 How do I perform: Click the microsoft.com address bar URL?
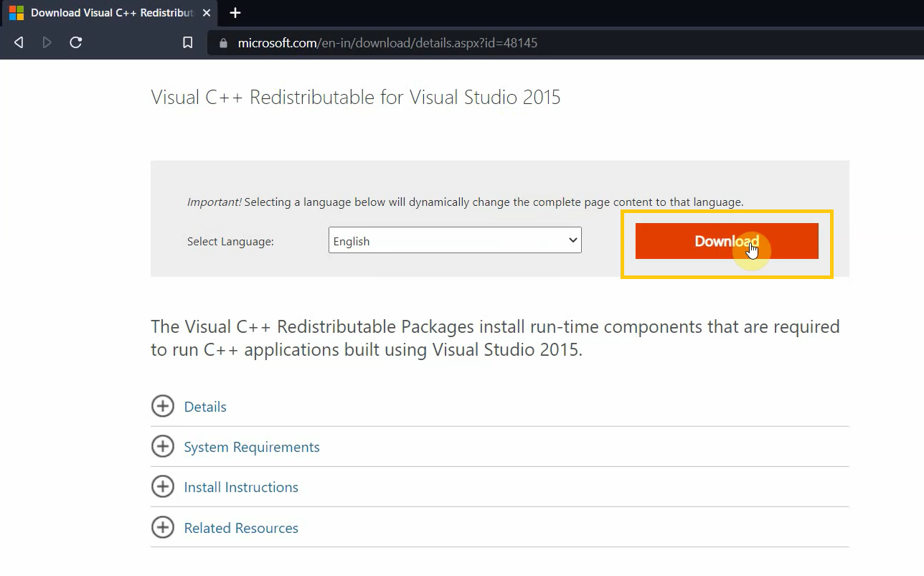[387, 43]
